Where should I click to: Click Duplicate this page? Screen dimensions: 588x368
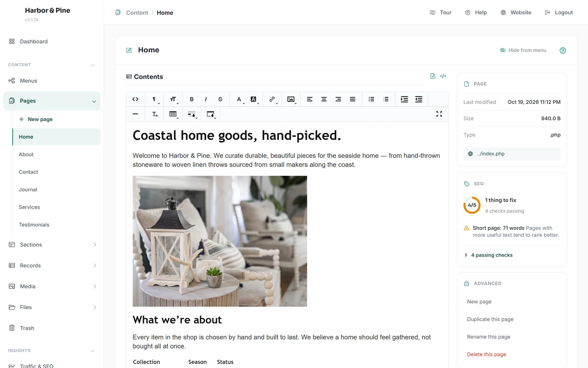490,319
